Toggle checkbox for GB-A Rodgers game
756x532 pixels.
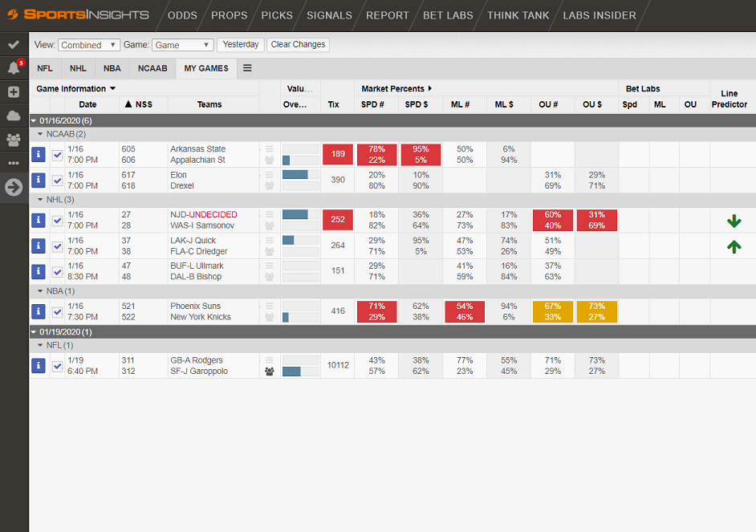(x=57, y=366)
